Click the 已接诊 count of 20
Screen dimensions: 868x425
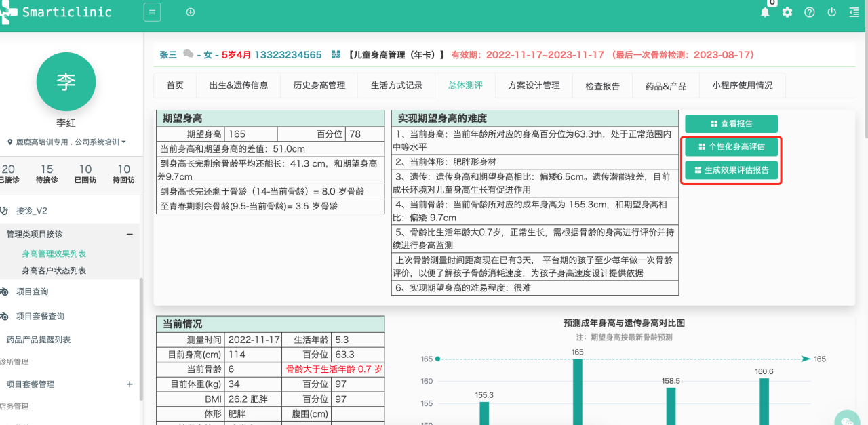(8, 169)
